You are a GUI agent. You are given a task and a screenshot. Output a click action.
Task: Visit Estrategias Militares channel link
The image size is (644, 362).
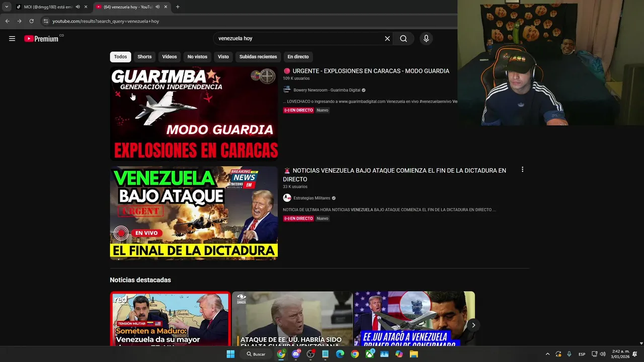point(312,198)
